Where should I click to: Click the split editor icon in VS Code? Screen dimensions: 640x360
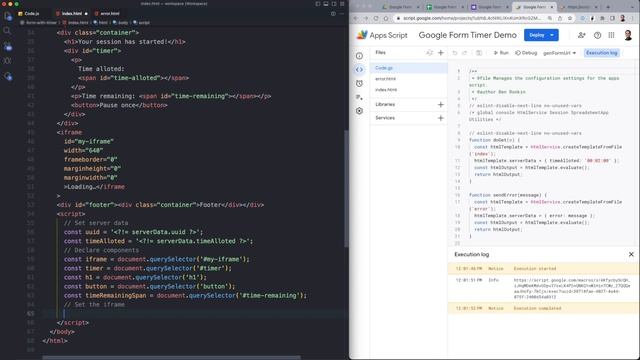(x=333, y=13)
